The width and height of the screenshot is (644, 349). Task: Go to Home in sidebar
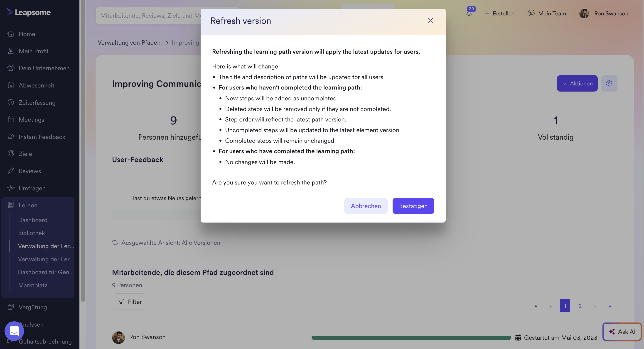pyautogui.click(x=27, y=34)
